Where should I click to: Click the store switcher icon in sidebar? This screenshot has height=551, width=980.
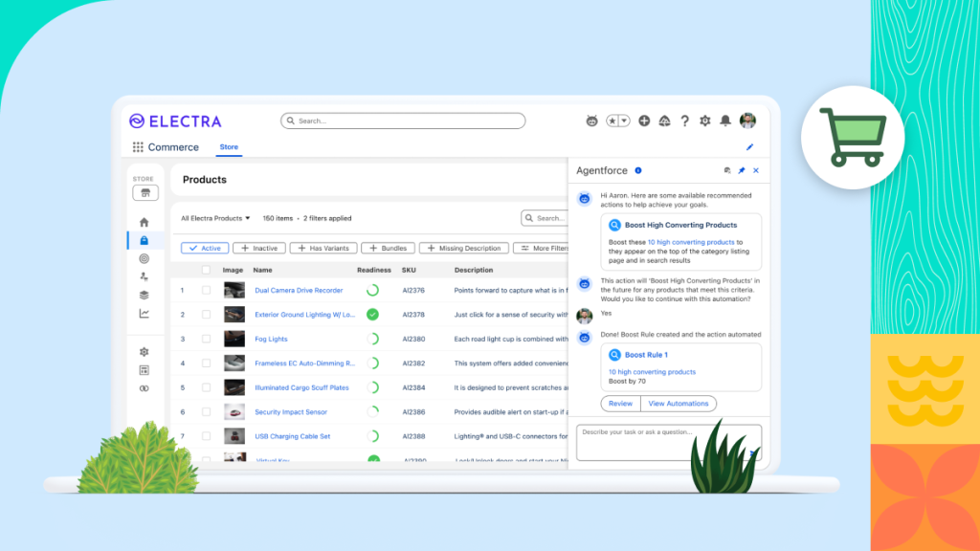[145, 192]
